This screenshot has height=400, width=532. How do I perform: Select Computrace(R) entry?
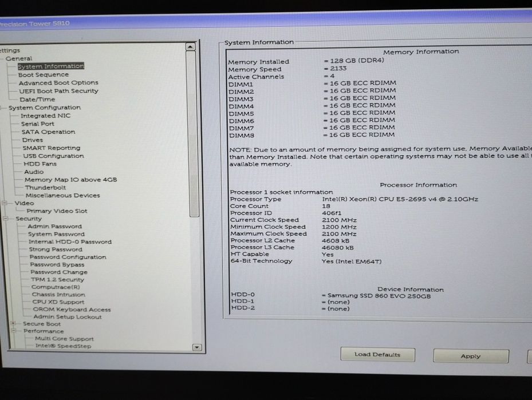click(x=56, y=287)
